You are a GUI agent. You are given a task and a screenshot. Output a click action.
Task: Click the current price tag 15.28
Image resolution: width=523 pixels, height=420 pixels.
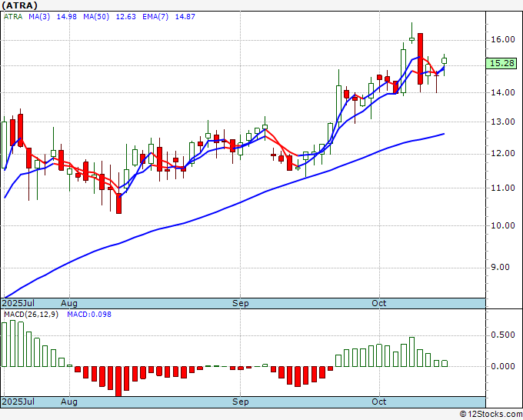tap(501, 63)
